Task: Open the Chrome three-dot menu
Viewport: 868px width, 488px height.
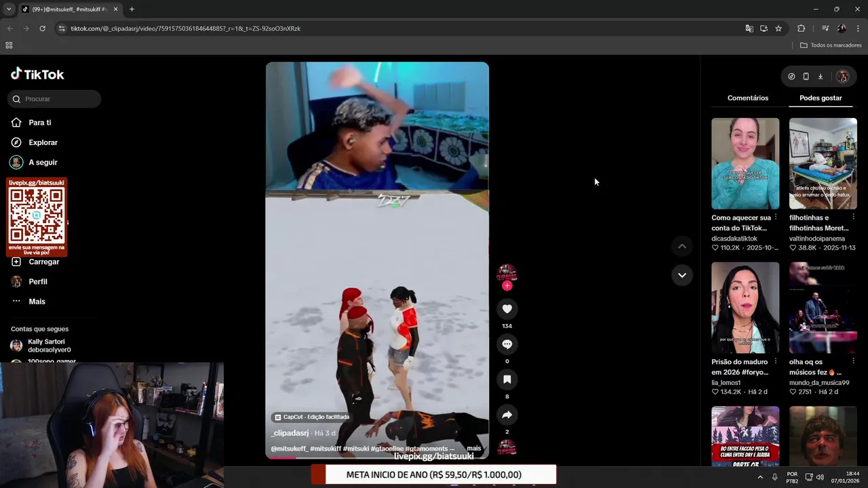Action: [x=858, y=28]
